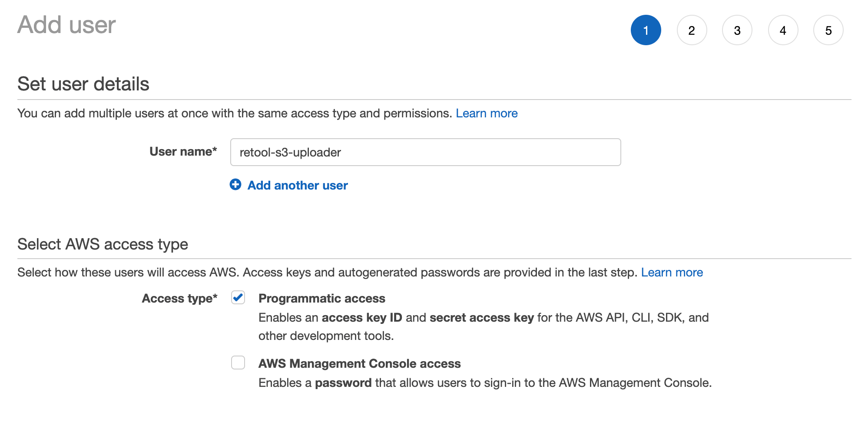Screen dimensions: 868x426
Task: Open Learn more about adding multiple users
Action: [487, 113]
